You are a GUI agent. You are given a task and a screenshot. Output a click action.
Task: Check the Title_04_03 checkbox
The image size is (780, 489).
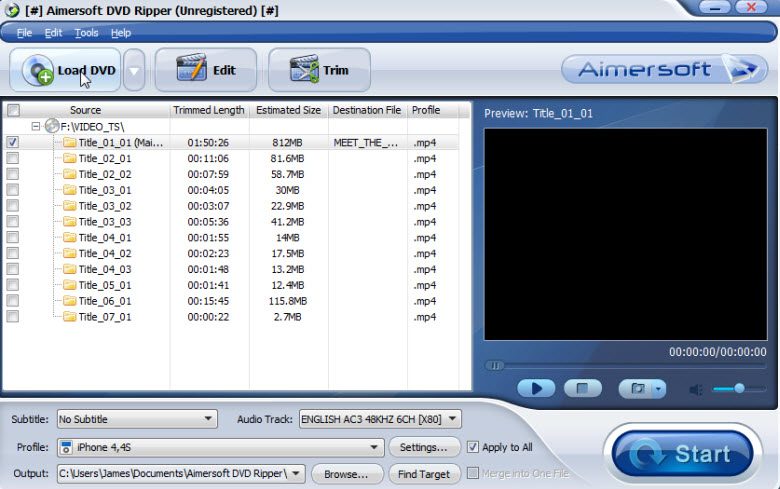click(12, 269)
